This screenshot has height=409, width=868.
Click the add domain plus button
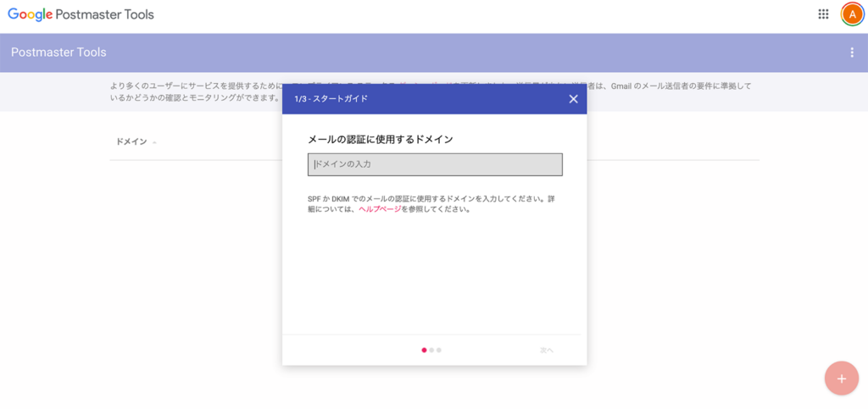click(x=842, y=379)
